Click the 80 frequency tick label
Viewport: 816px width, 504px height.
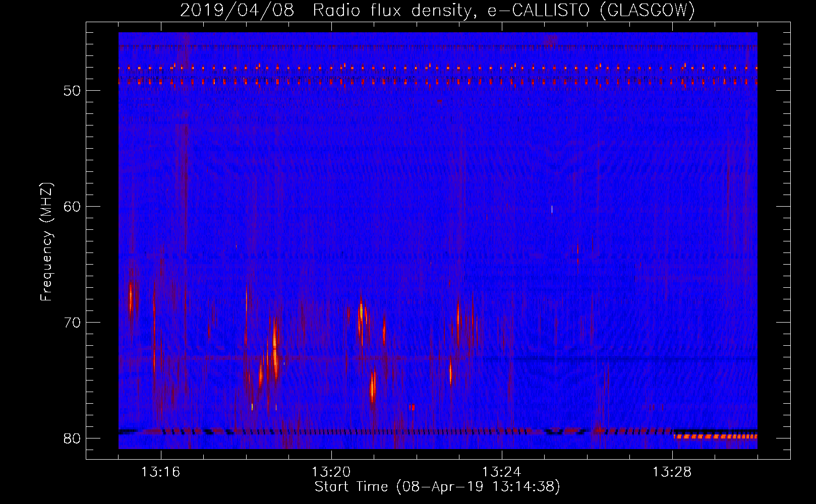72,438
